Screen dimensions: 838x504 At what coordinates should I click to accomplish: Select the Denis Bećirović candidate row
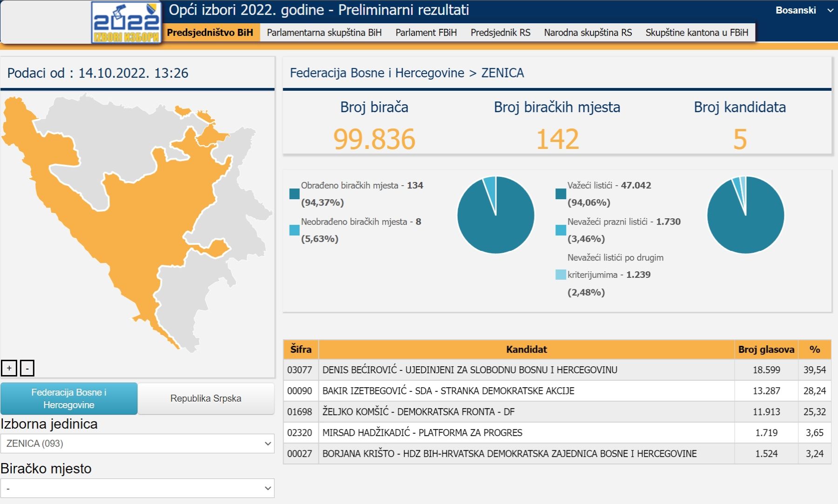tap(469, 370)
